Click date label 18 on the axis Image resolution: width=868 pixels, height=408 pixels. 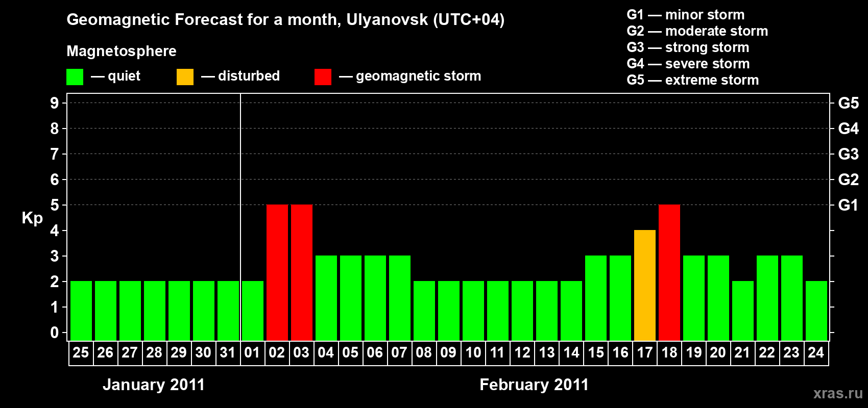click(x=669, y=352)
